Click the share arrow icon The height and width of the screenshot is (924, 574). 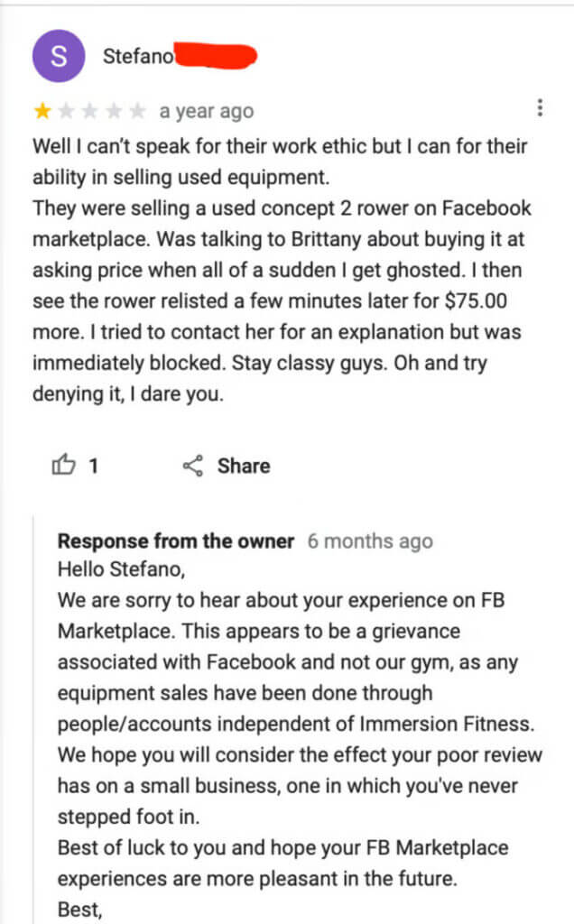(193, 466)
